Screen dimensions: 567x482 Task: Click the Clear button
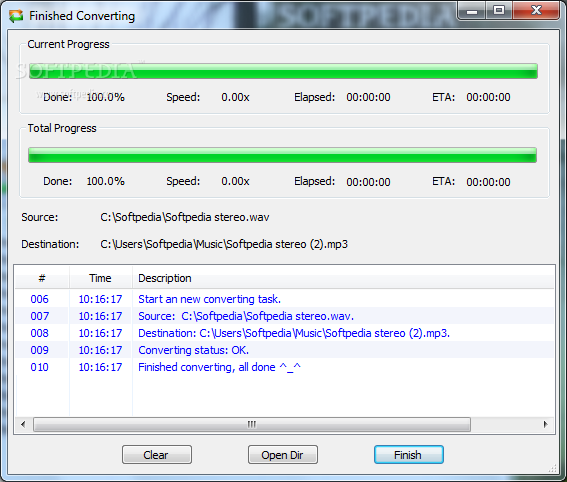(x=157, y=455)
